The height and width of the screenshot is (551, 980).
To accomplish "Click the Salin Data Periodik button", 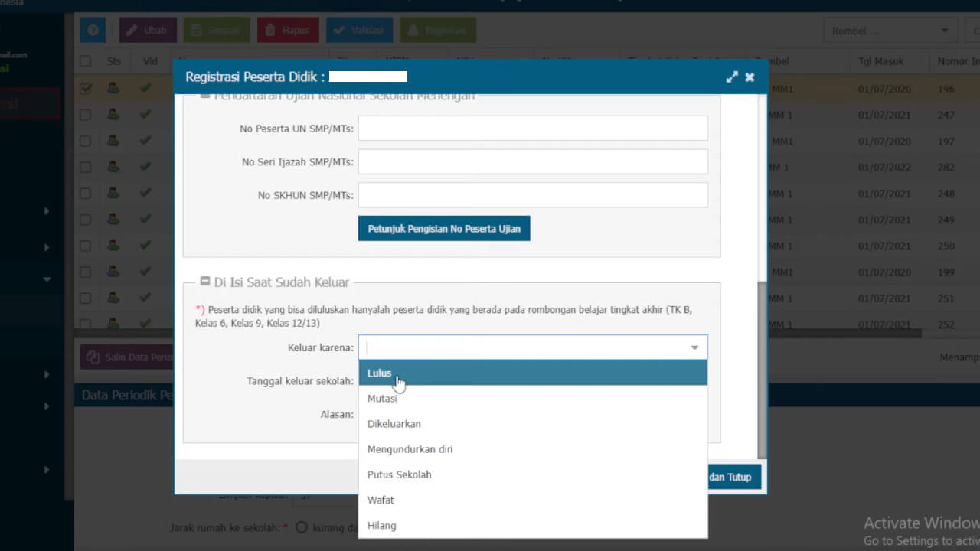I will pyautogui.click(x=127, y=357).
